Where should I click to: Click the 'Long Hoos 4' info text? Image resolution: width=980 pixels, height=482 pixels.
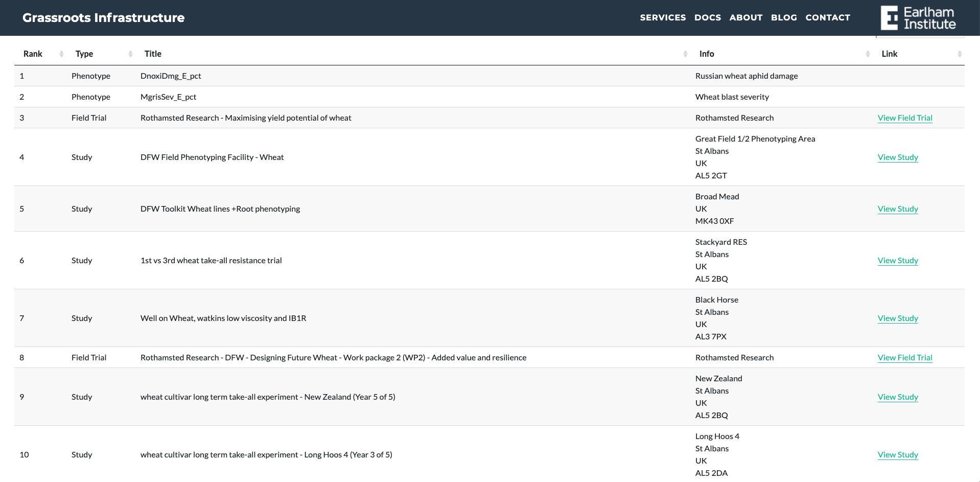coord(717,436)
